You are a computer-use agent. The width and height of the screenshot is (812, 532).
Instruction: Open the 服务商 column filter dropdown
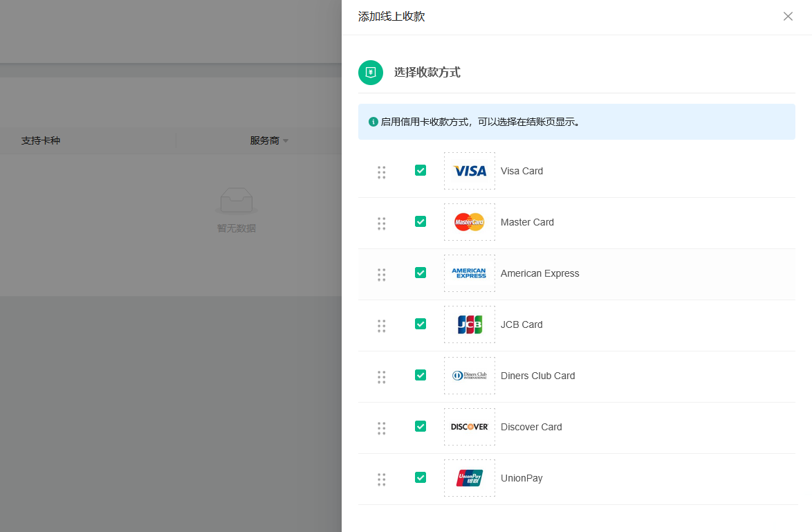point(285,141)
